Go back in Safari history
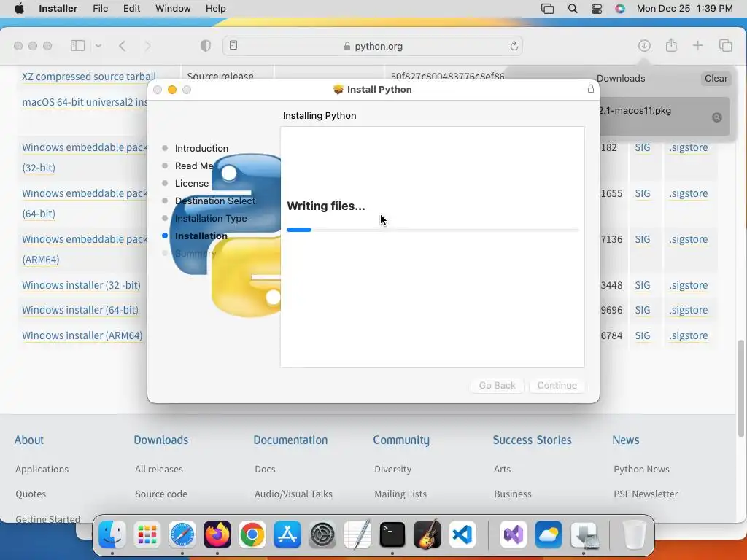Viewport: 747px width, 560px height. pyautogui.click(x=123, y=46)
